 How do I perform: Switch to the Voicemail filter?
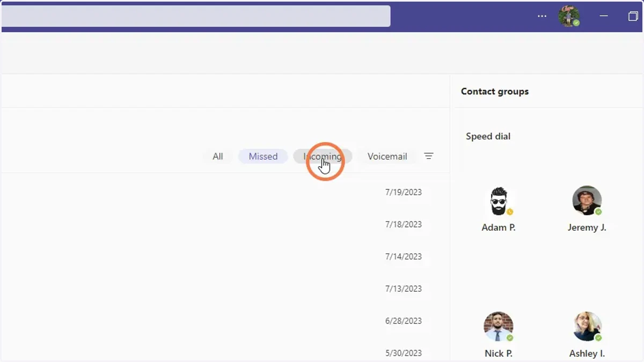[387, 157]
